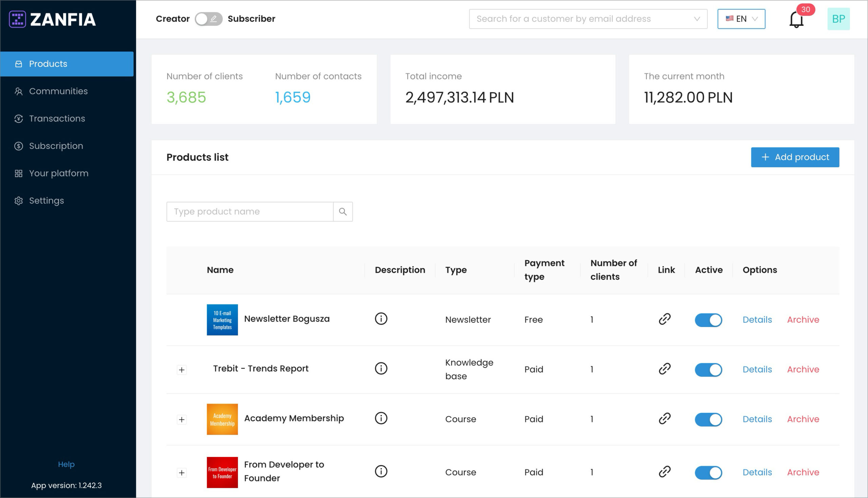Open the notifications bell icon

[x=796, y=19]
